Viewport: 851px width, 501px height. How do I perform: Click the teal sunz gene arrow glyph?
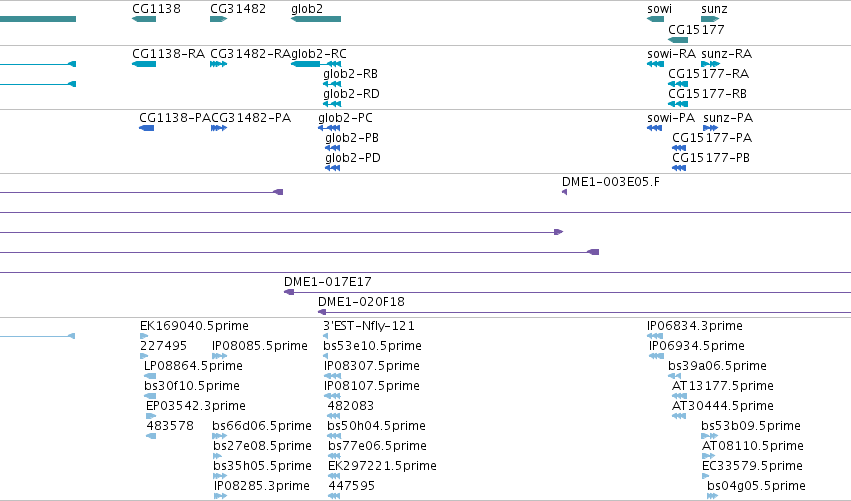click(x=710, y=19)
